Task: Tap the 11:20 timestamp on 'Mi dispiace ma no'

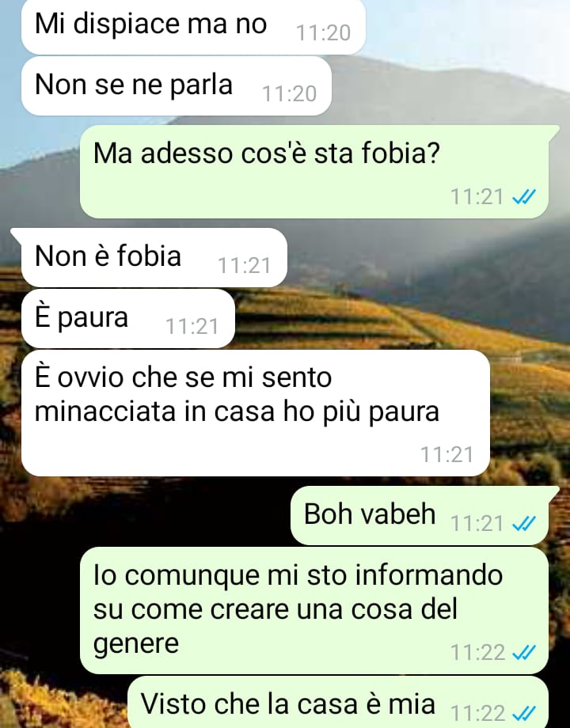Action: [x=323, y=33]
